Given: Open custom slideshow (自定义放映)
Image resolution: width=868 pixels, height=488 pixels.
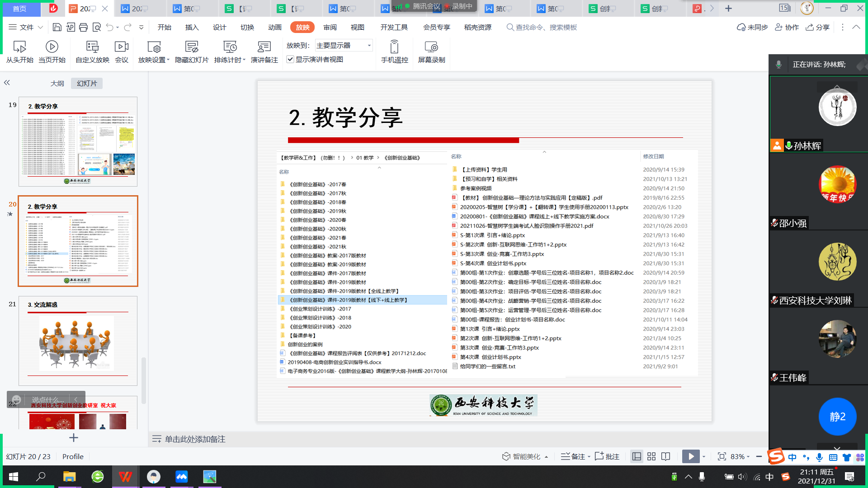Looking at the screenshot, I should point(92,52).
